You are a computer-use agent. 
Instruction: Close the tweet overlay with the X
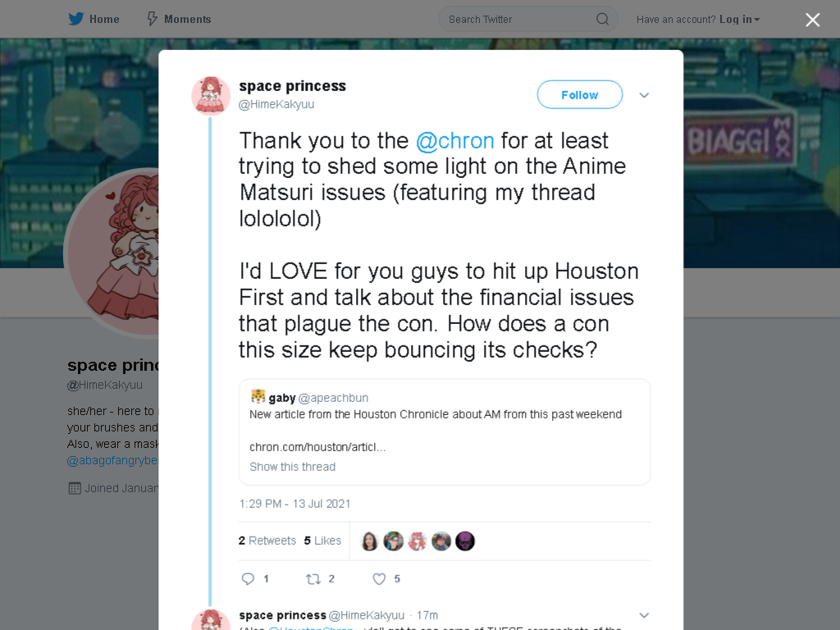[x=813, y=20]
